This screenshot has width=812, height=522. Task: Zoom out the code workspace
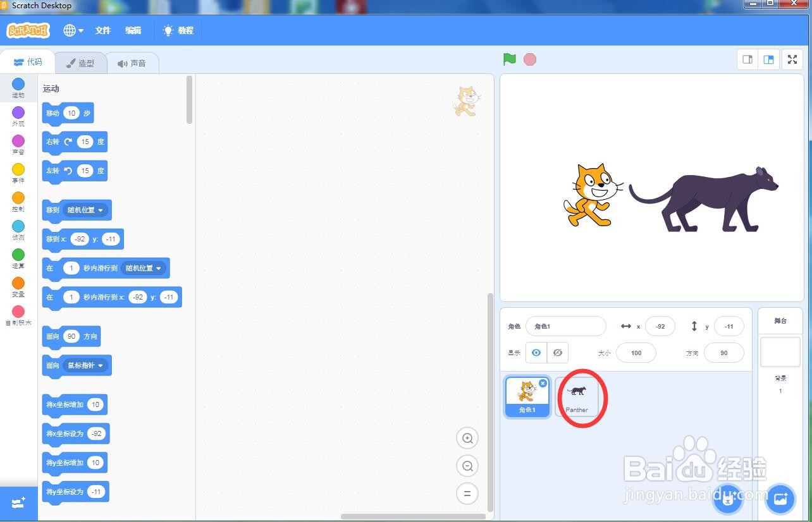tap(467, 466)
